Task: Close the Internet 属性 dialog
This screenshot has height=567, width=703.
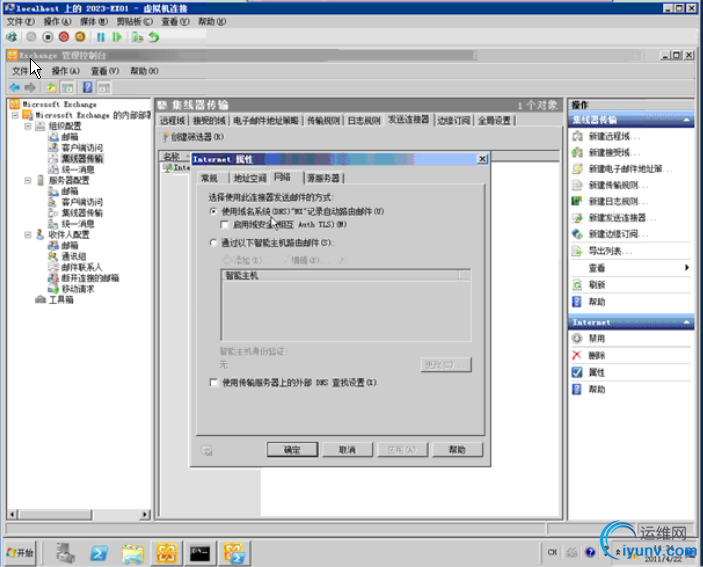Action: pos(482,159)
